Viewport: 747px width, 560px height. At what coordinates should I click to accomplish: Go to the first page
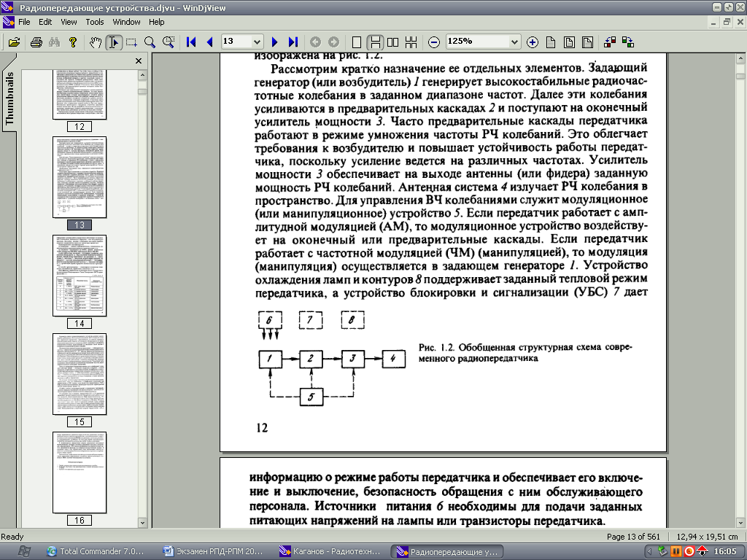click(x=191, y=42)
